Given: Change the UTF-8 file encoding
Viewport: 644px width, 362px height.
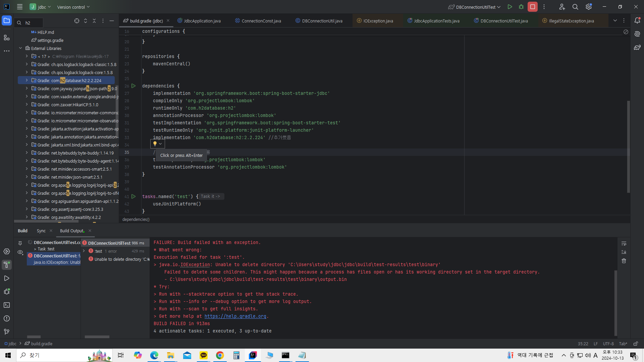Looking at the screenshot, I should [608, 344].
